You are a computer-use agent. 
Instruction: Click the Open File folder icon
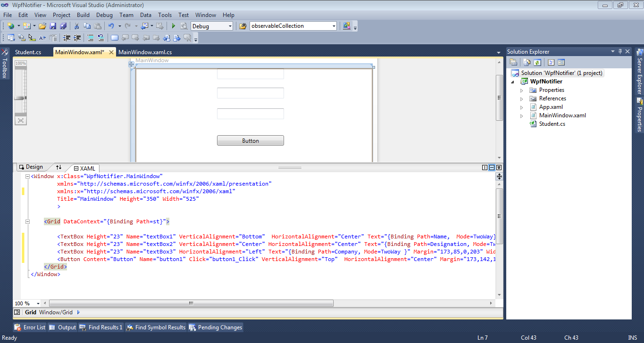(x=42, y=26)
